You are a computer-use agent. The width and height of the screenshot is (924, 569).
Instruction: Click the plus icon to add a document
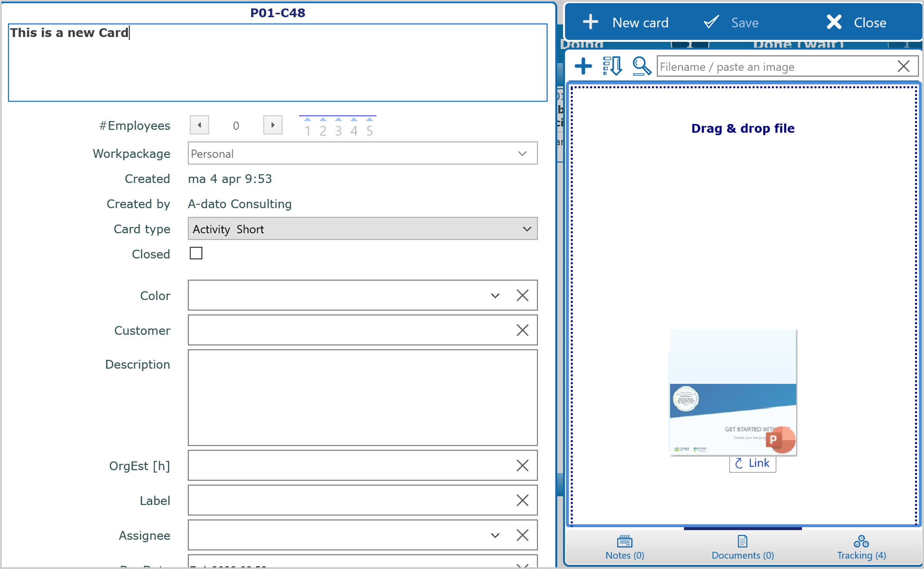[x=583, y=66]
